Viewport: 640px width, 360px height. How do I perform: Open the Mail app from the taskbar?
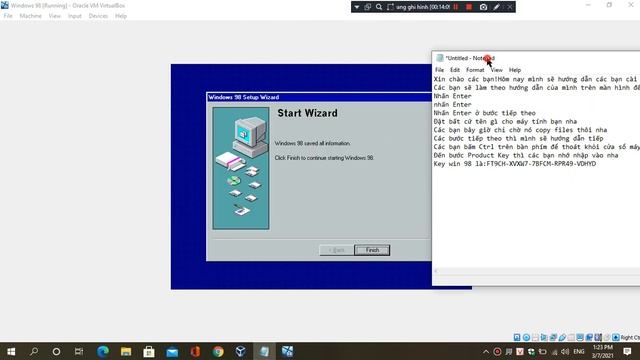172,351
